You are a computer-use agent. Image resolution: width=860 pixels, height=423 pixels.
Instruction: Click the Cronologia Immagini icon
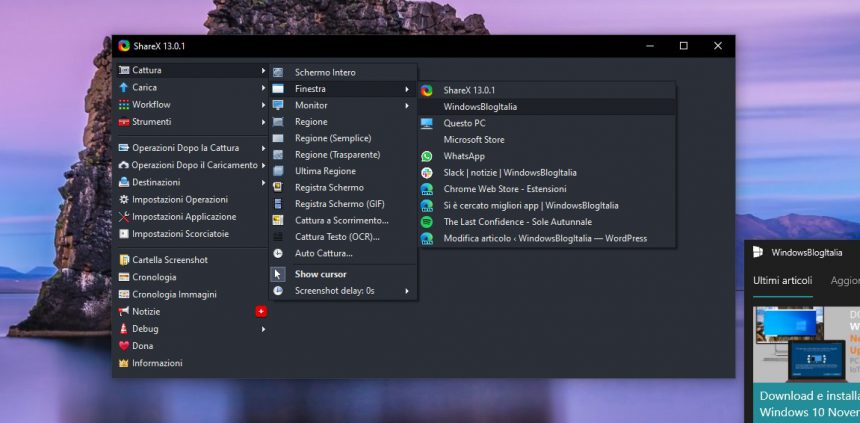coord(124,294)
